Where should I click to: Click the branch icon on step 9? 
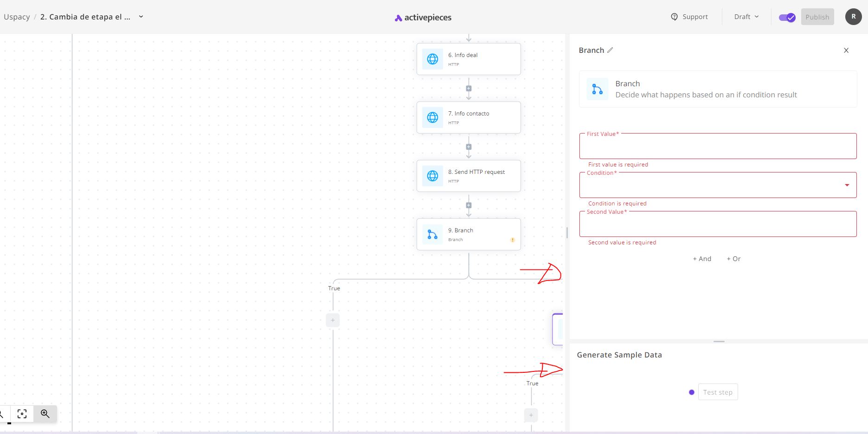click(x=432, y=235)
